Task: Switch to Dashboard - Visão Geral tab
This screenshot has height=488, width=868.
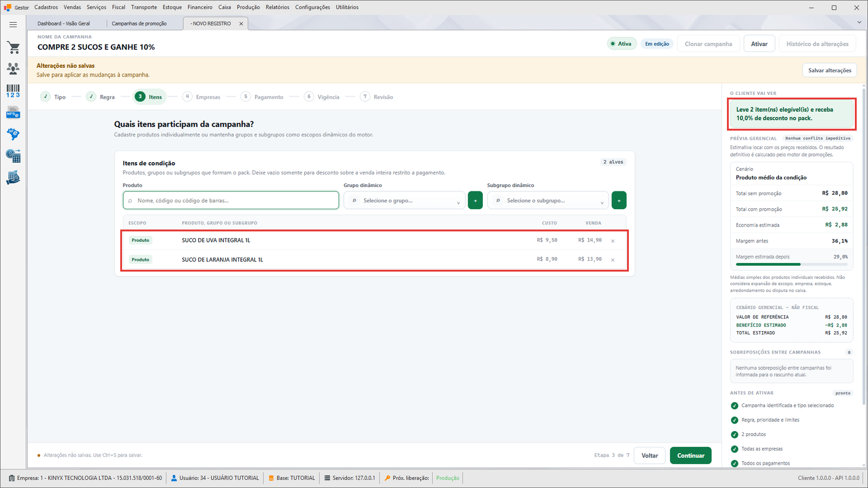Action: click(64, 23)
